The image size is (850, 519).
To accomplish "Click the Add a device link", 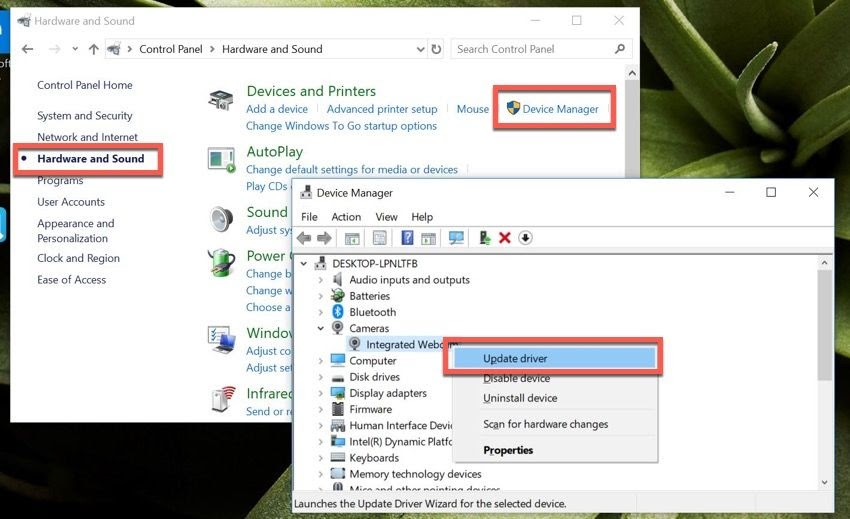I will click(276, 109).
